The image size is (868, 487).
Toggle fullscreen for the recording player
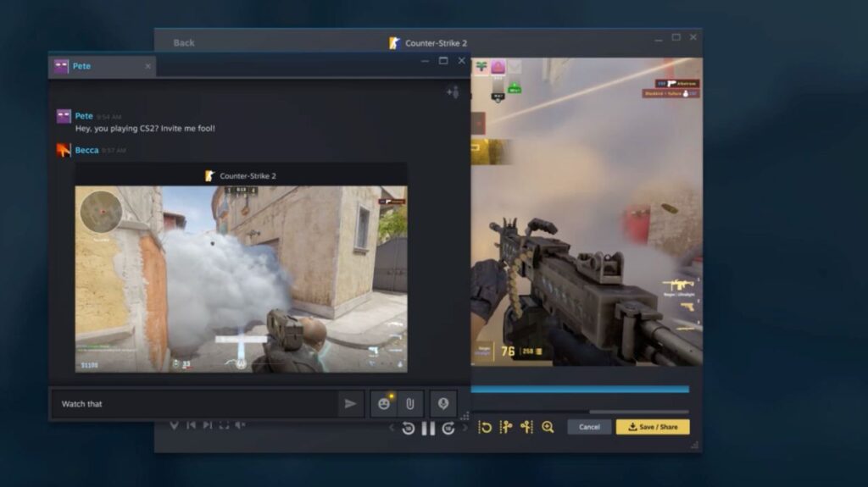[x=224, y=425]
